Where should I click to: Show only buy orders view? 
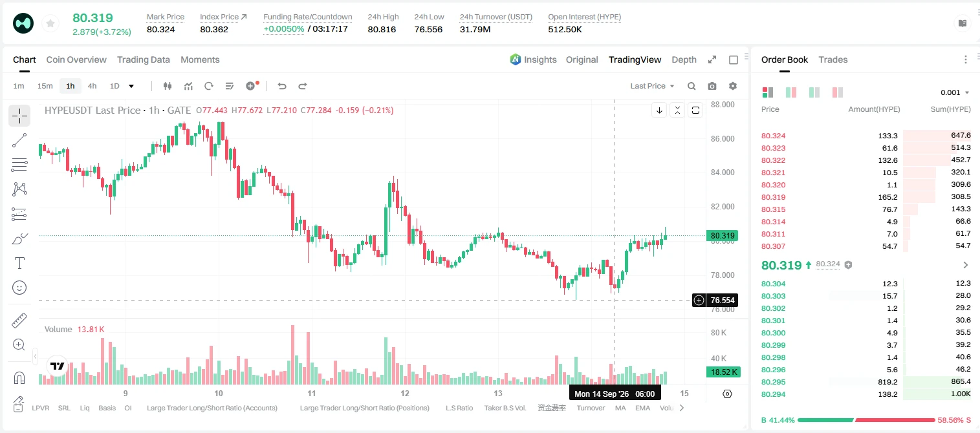pos(814,92)
